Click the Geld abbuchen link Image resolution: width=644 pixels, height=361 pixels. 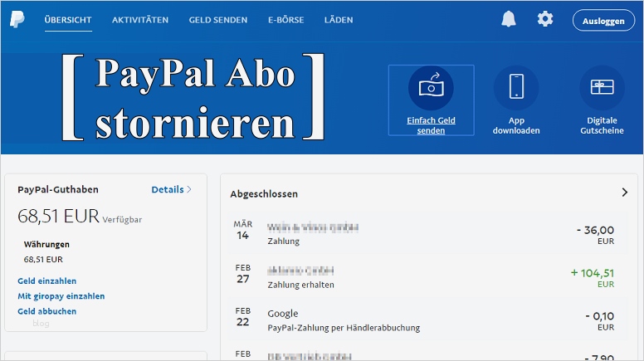coord(46,311)
